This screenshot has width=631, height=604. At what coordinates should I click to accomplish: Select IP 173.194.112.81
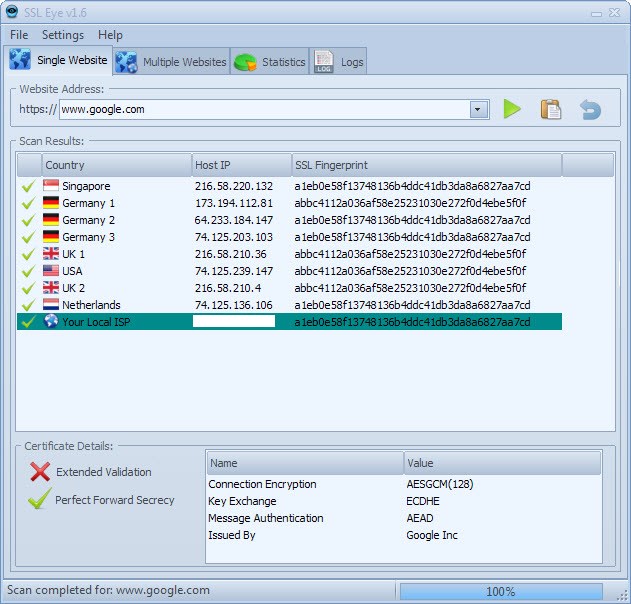pos(234,203)
